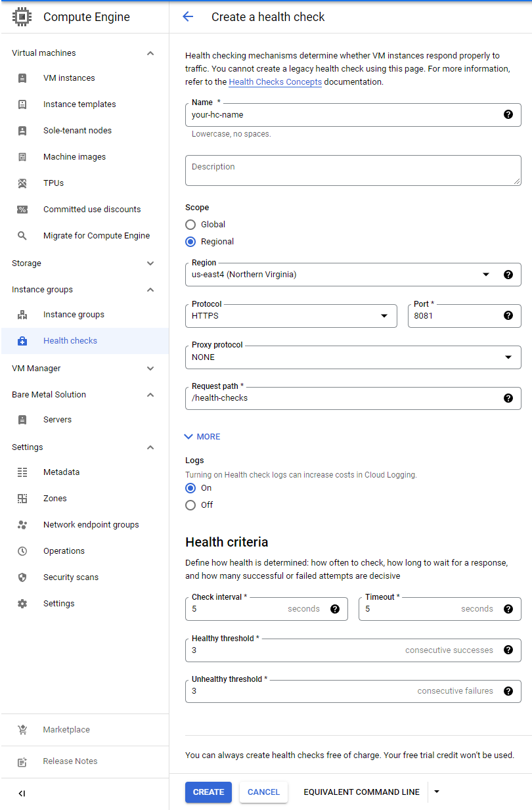The width and height of the screenshot is (532, 810).
Task: Click the Health checks medkit icon
Action: [22, 341]
